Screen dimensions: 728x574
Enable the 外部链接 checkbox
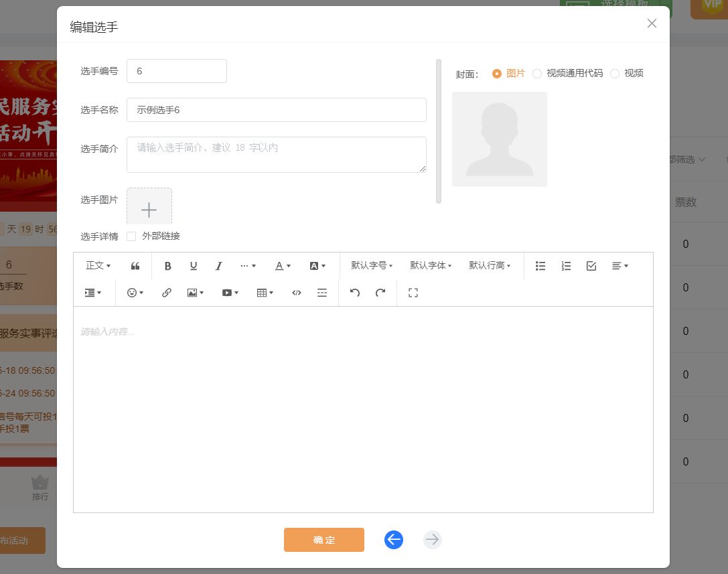tap(131, 236)
